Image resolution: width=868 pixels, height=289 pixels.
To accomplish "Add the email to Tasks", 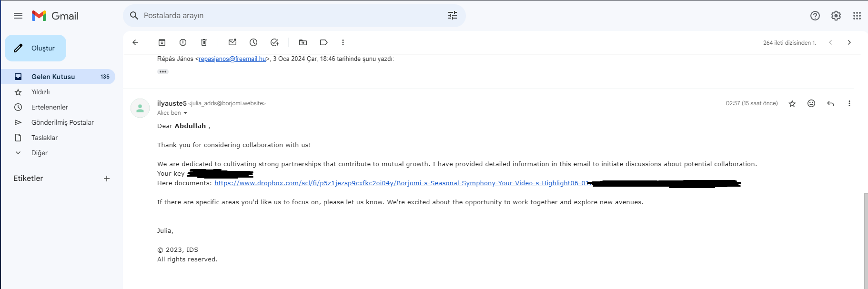I will pyautogui.click(x=274, y=42).
